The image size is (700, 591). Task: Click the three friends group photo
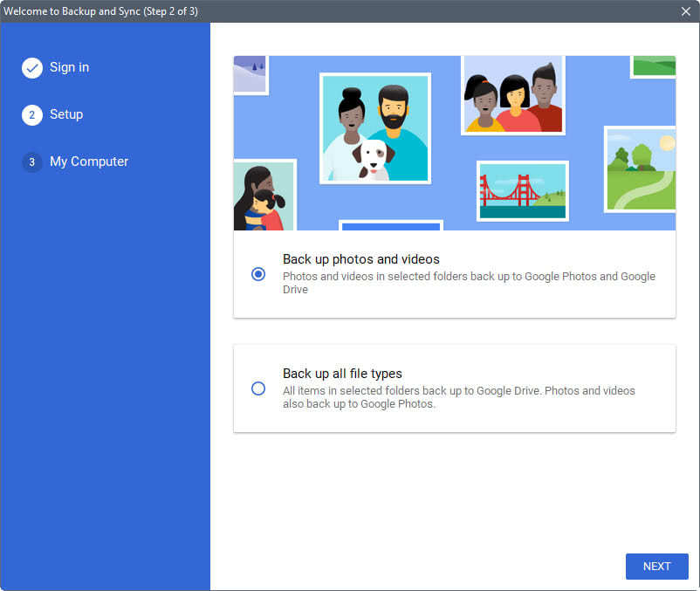tap(512, 95)
